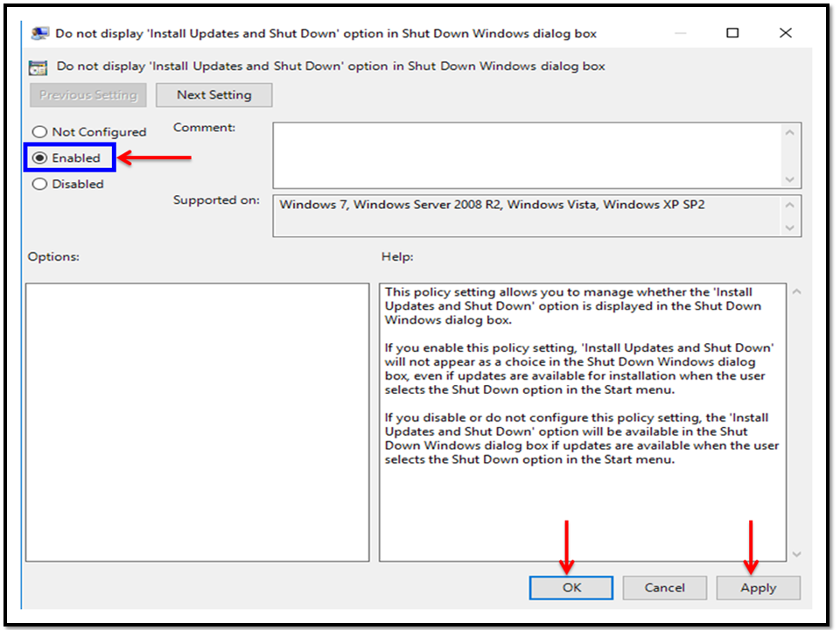
Task: Click the title bar policy window icon
Action: [39, 33]
